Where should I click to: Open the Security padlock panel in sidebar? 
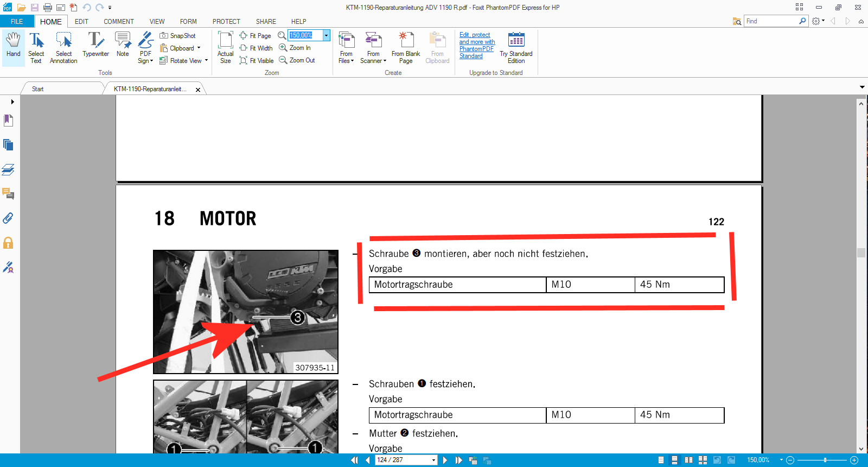click(8, 243)
